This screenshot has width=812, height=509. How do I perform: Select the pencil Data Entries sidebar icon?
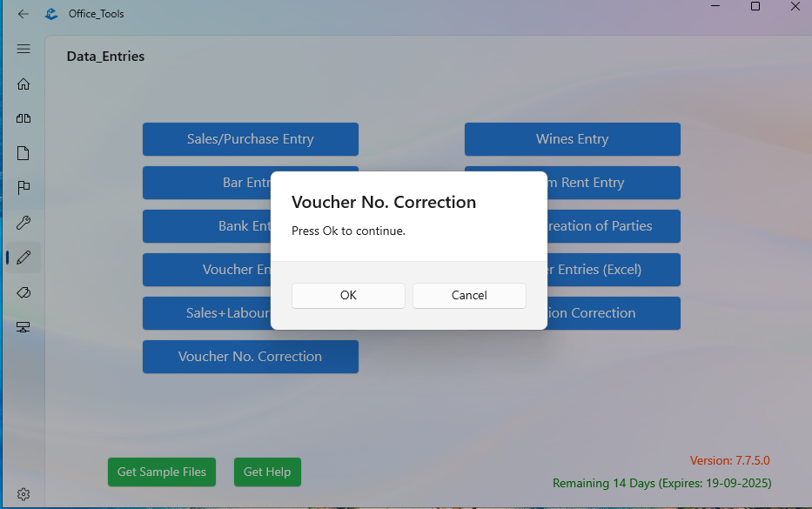(x=23, y=258)
